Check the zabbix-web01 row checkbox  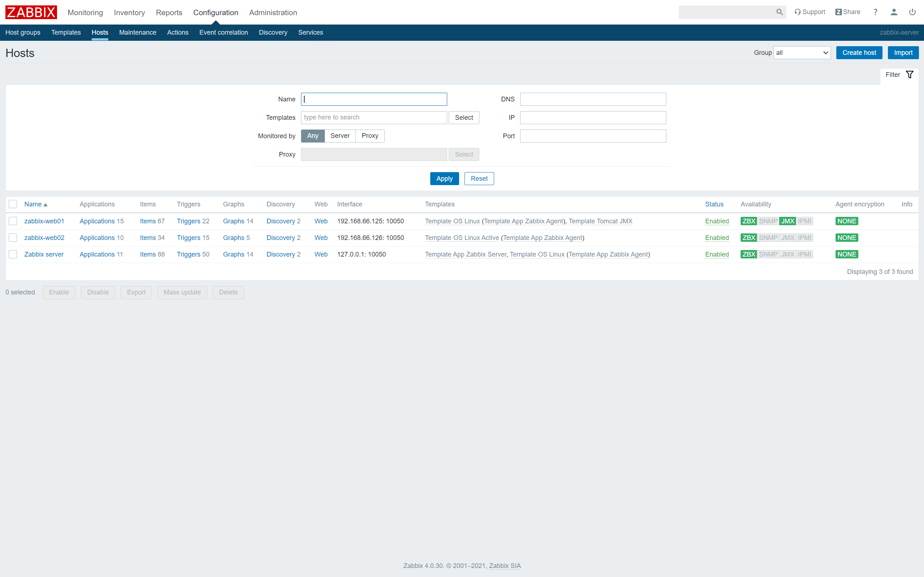click(13, 221)
